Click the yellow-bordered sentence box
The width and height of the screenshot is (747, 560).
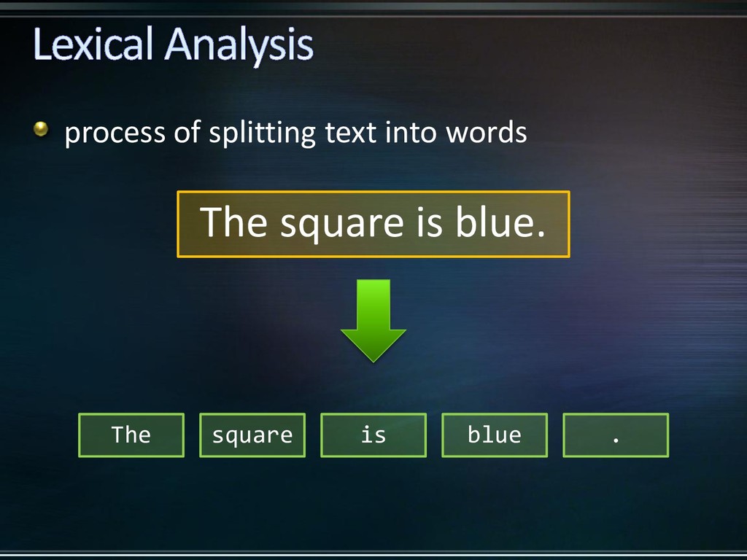(373, 225)
